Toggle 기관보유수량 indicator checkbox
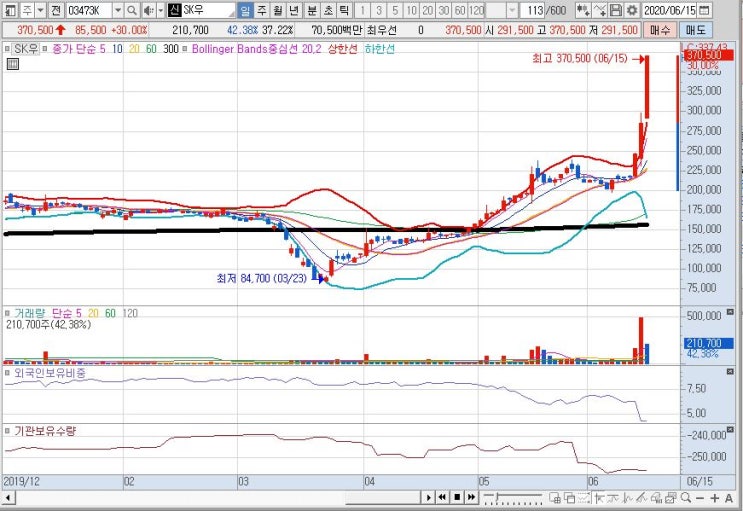Image resolution: width=743 pixels, height=511 pixels. [x=8, y=431]
